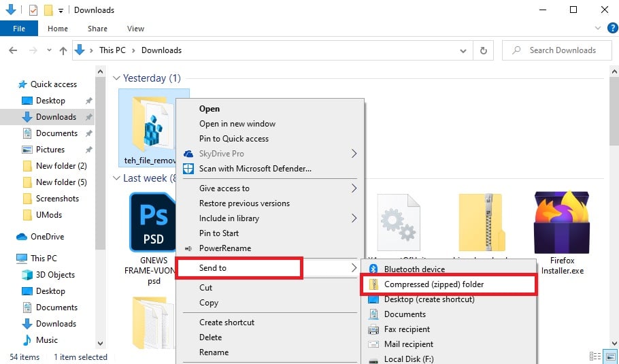The height and width of the screenshot is (364, 619).
Task: Send to Desktop (create shortcut)
Action: click(x=429, y=299)
